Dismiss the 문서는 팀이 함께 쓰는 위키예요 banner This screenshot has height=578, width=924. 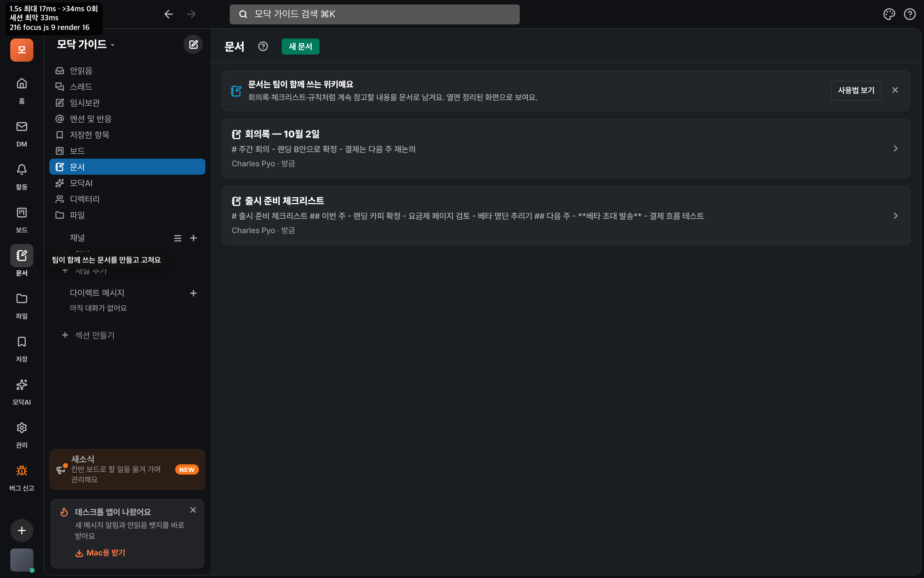click(x=895, y=90)
